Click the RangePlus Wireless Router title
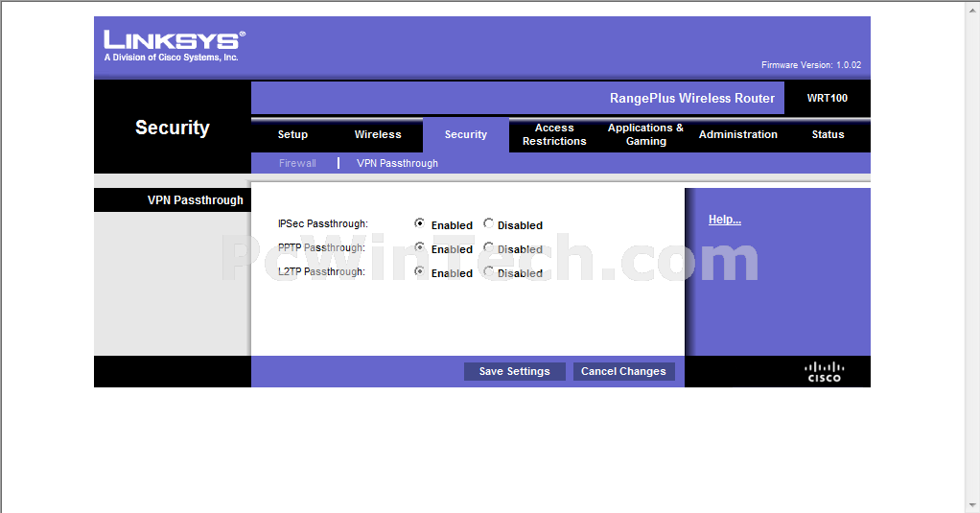Viewport: 980px width, 513px height. pos(692,98)
